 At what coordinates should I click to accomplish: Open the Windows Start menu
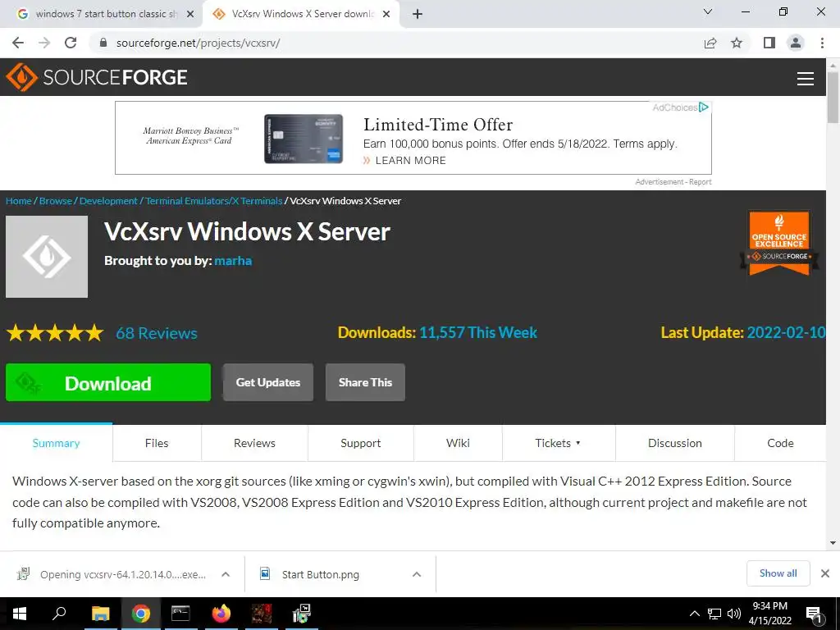point(20,614)
